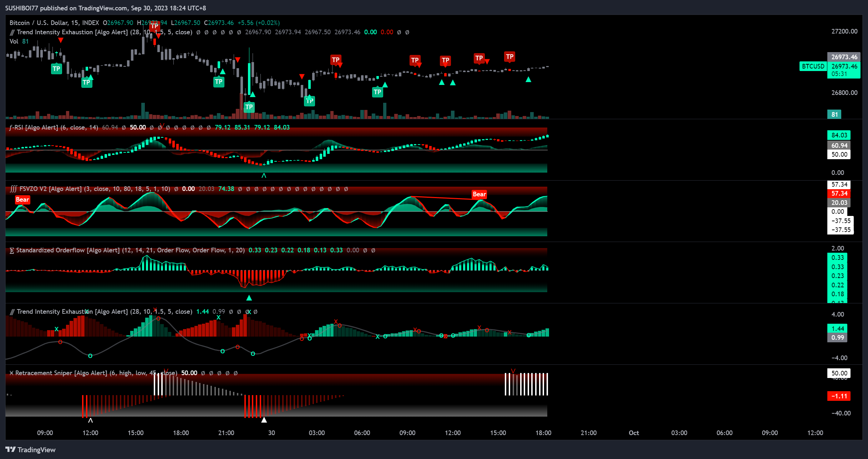Click the TradingView logo at bottom left

click(30, 450)
